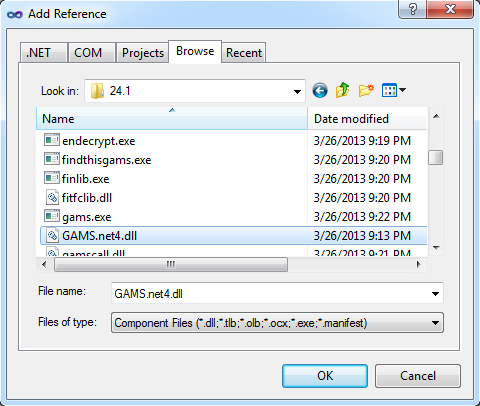Click the Cancel button

418,376
